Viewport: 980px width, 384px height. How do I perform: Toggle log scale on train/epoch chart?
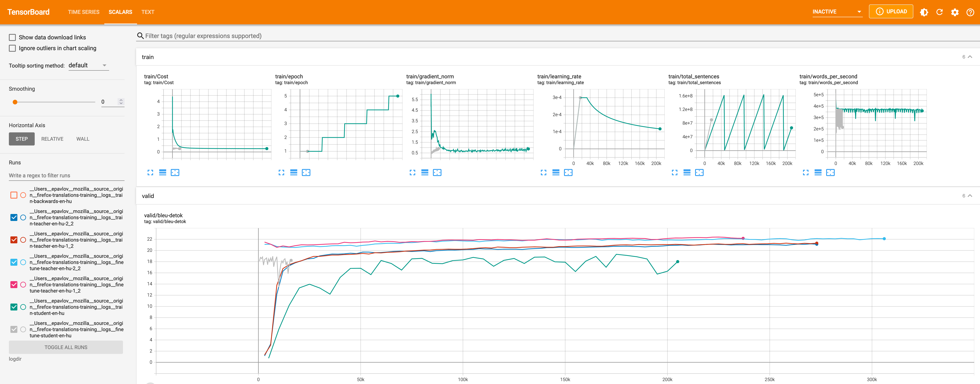294,173
